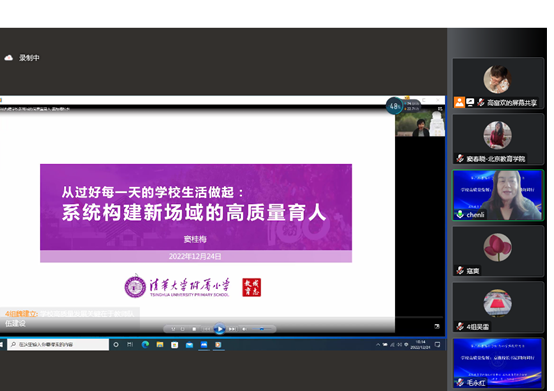Open the Mail app in the taskbar
Image resolution: width=554 pixels, height=391 pixels.
[189, 345]
